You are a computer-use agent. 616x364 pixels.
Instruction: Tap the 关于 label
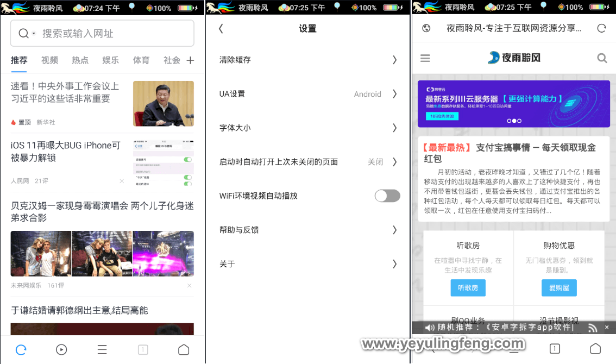click(227, 263)
